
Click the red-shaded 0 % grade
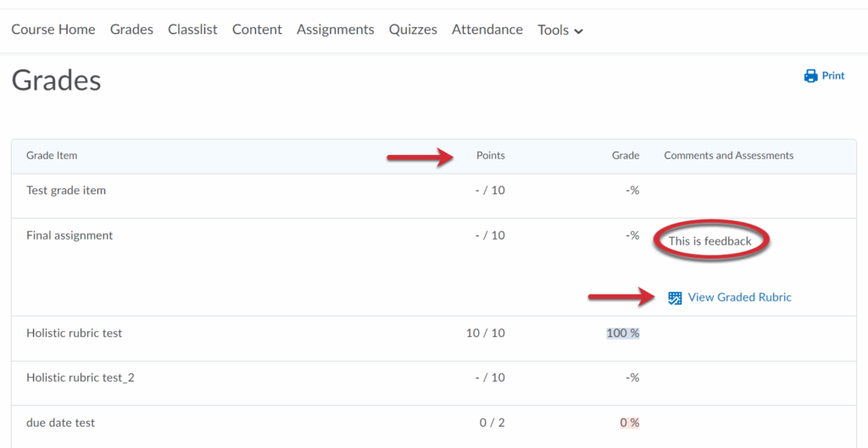(x=629, y=423)
